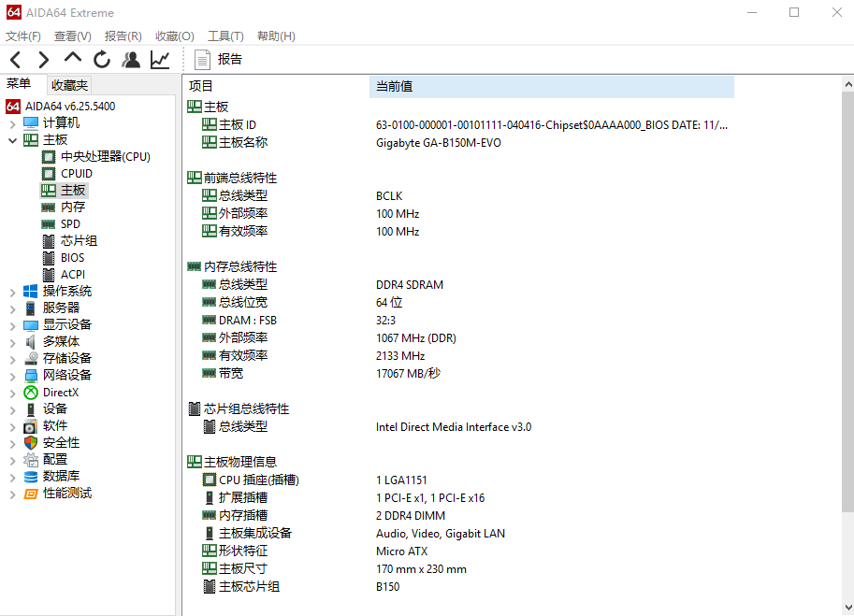Click the network icon beside 网络设备

[x=31, y=376]
